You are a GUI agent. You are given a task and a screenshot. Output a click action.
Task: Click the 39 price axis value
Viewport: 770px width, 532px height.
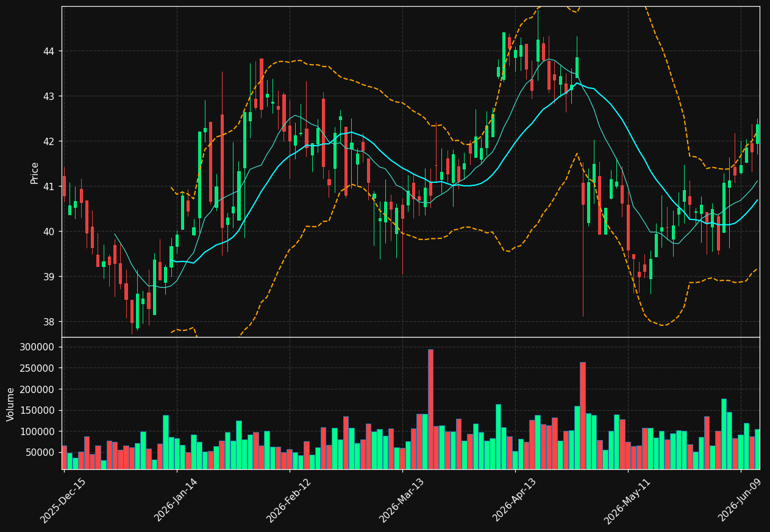pos(48,277)
